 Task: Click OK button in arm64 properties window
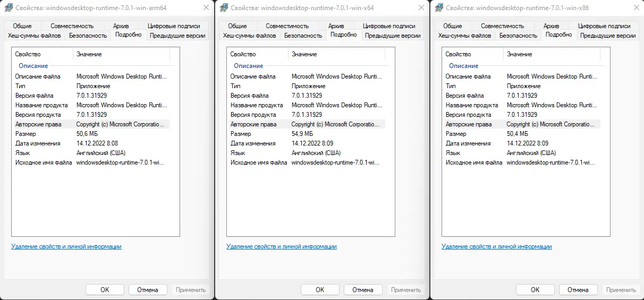[x=105, y=290]
